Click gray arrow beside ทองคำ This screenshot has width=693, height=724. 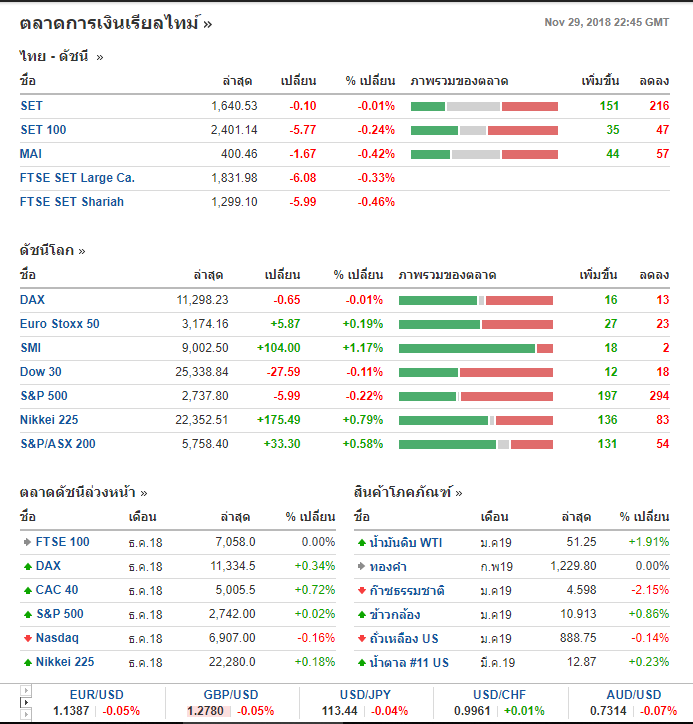362,566
